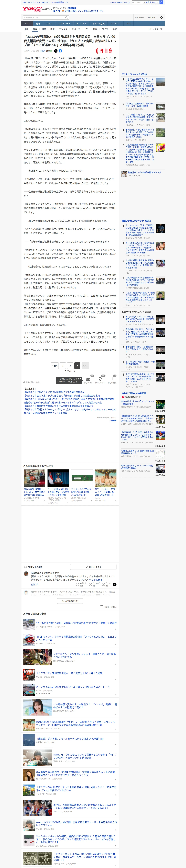Open the ヘルプ link in top bar
The width and height of the screenshot is (186, 868).
127,2
